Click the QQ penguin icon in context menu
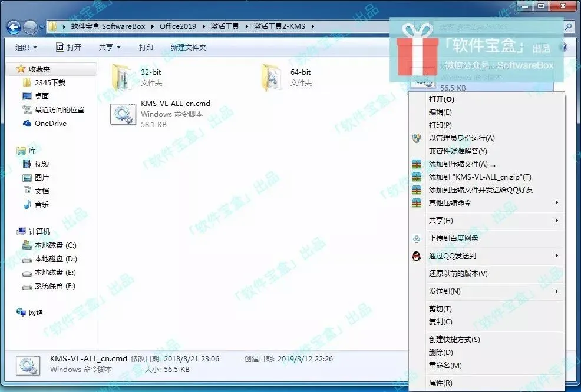Image resolution: width=581 pixels, height=392 pixels. pos(417,256)
